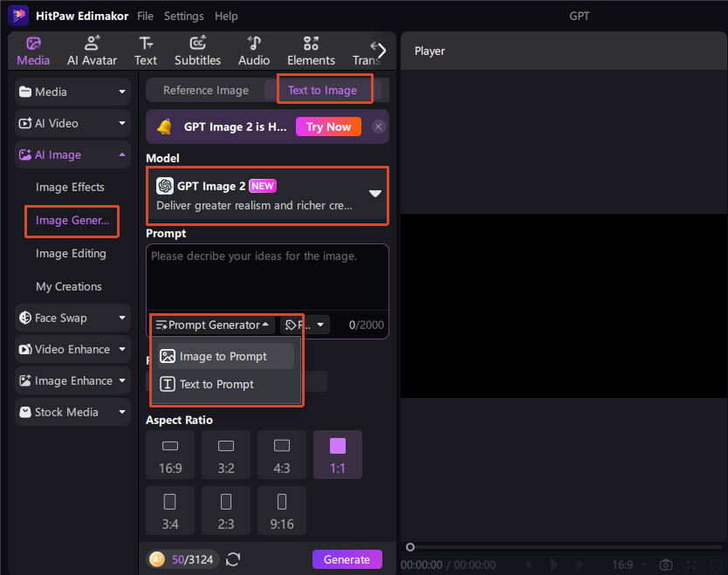Open the Media tab in top toolbar
This screenshot has height=575, width=728.
[x=33, y=51]
